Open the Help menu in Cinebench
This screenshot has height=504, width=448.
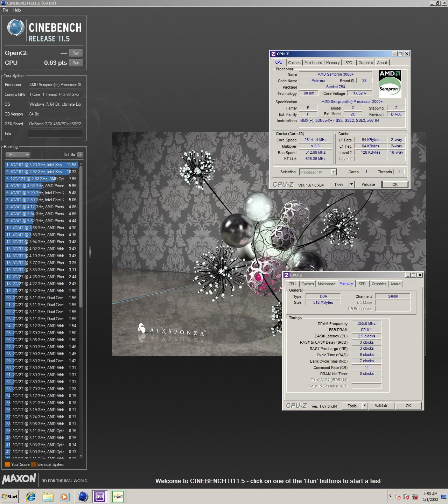(17, 10)
